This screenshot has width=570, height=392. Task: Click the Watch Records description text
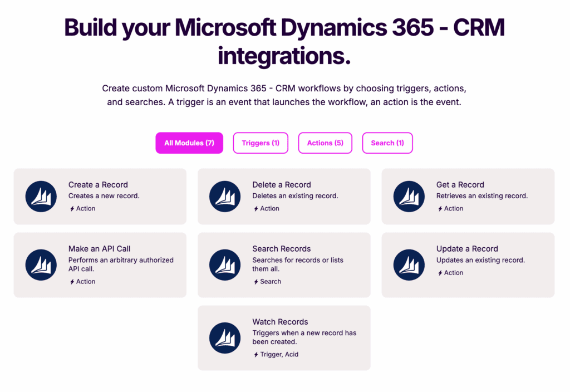[x=304, y=337]
